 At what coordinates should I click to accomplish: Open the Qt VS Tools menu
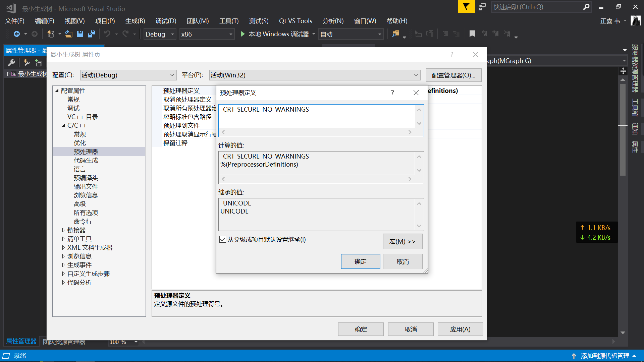[296, 21]
